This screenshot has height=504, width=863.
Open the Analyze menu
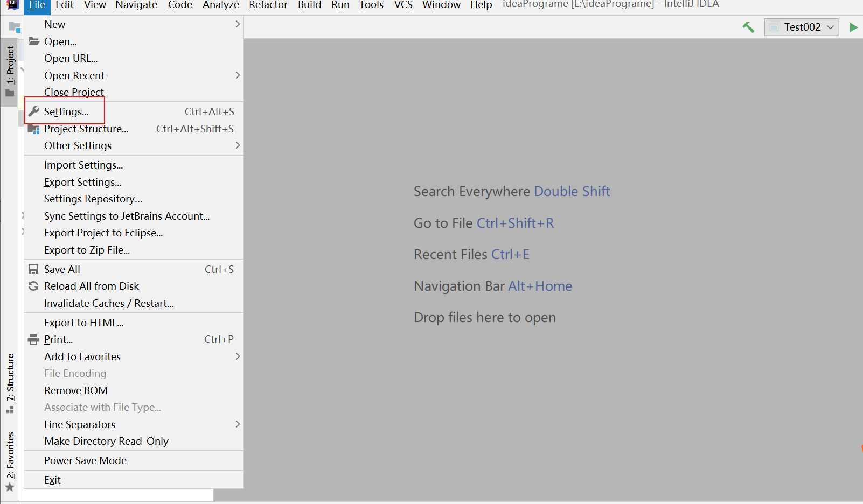click(221, 5)
